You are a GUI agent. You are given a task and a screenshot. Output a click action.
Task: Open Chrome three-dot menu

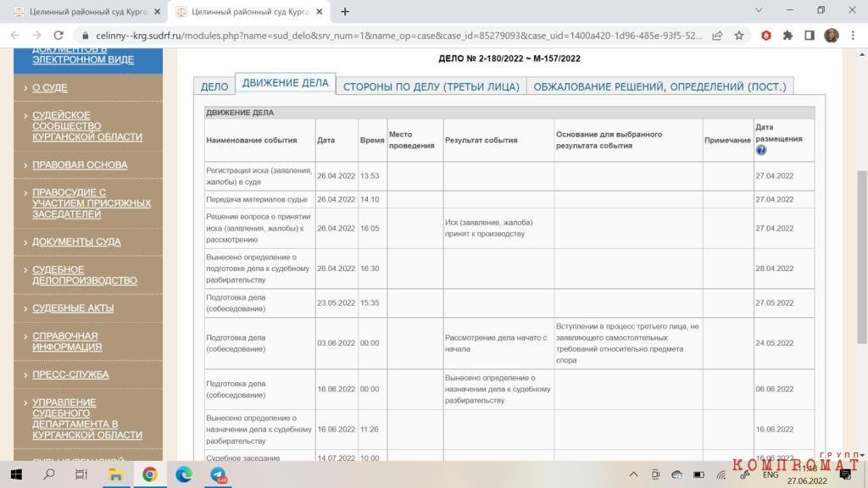(853, 36)
